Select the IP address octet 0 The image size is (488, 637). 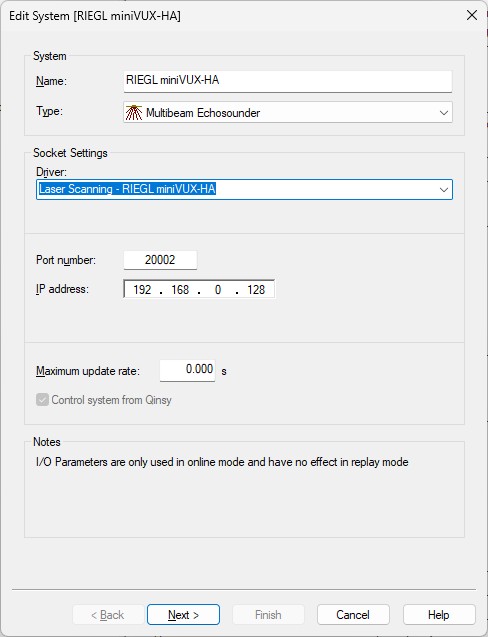[x=218, y=290]
